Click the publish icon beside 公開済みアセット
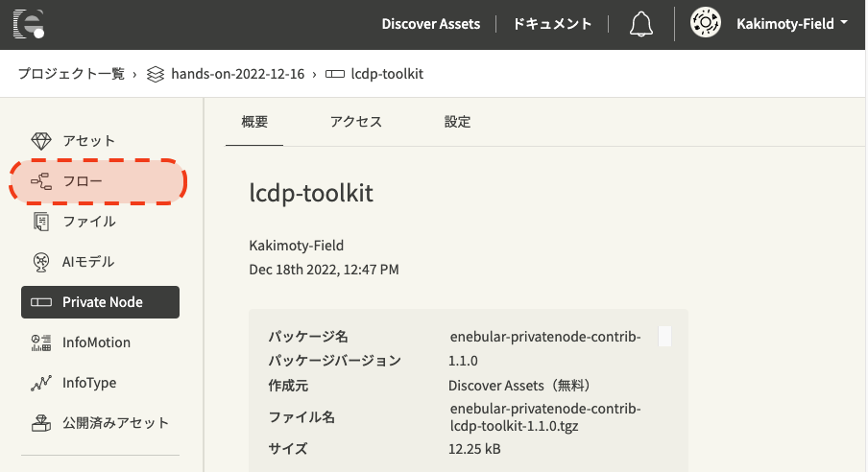 (x=41, y=423)
